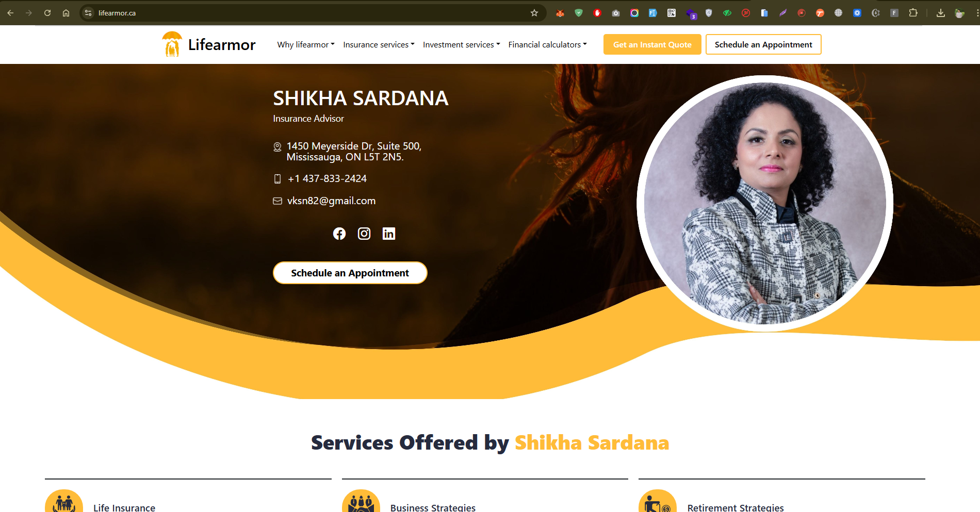This screenshot has width=980, height=512.
Task: Click Schedule an Appointment below the social icons
Action: click(x=350, y=273)
